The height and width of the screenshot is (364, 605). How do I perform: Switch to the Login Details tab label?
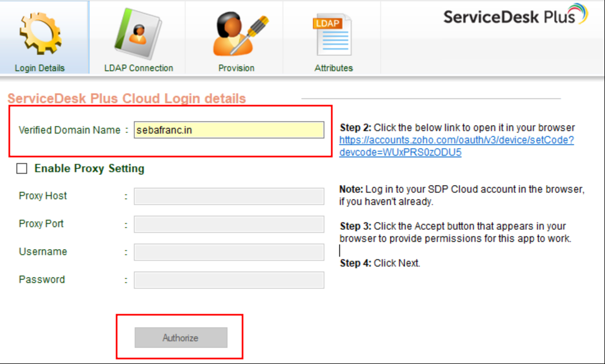click(39, 68)
